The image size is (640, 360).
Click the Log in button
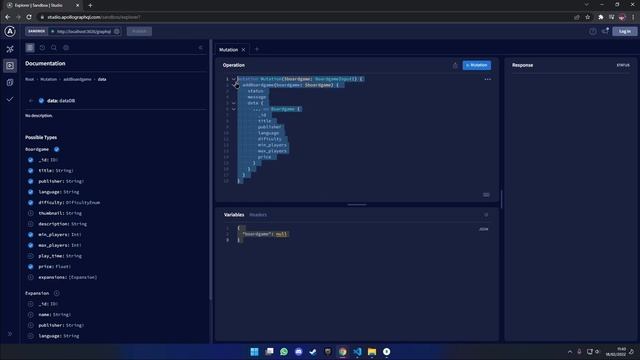point(624,31)
